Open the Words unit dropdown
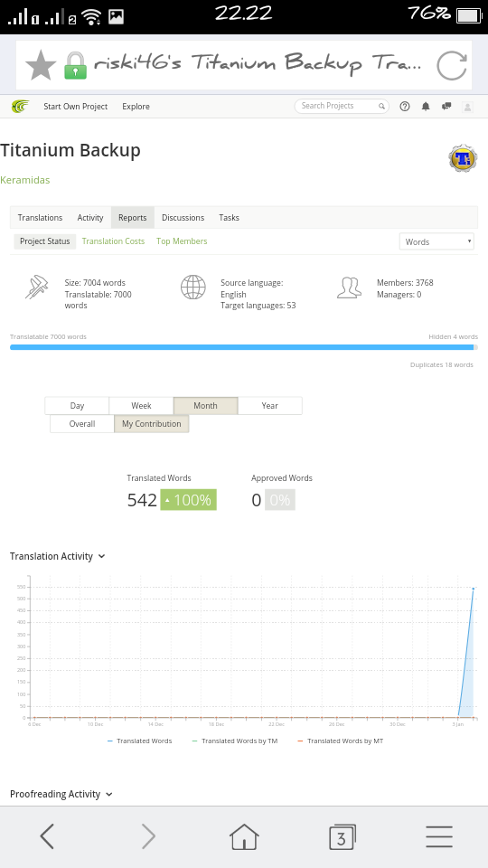This screenshot has width=488, height=868. click(x=436, y=241)
